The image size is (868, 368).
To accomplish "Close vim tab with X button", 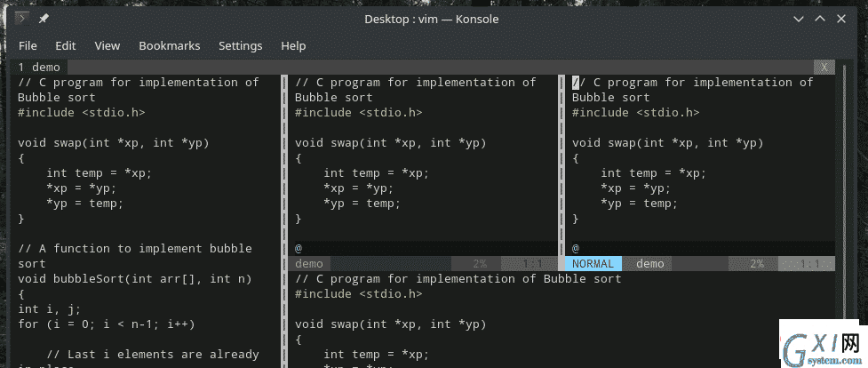I will pyautogui.click(x=824, y=68).
